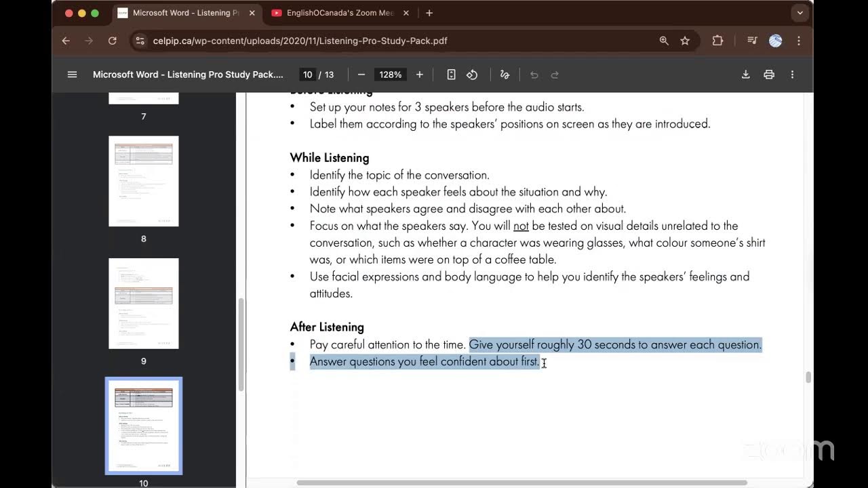
Task: Click 'Identify the topic of the conversation.'
Action: [399, 175]
